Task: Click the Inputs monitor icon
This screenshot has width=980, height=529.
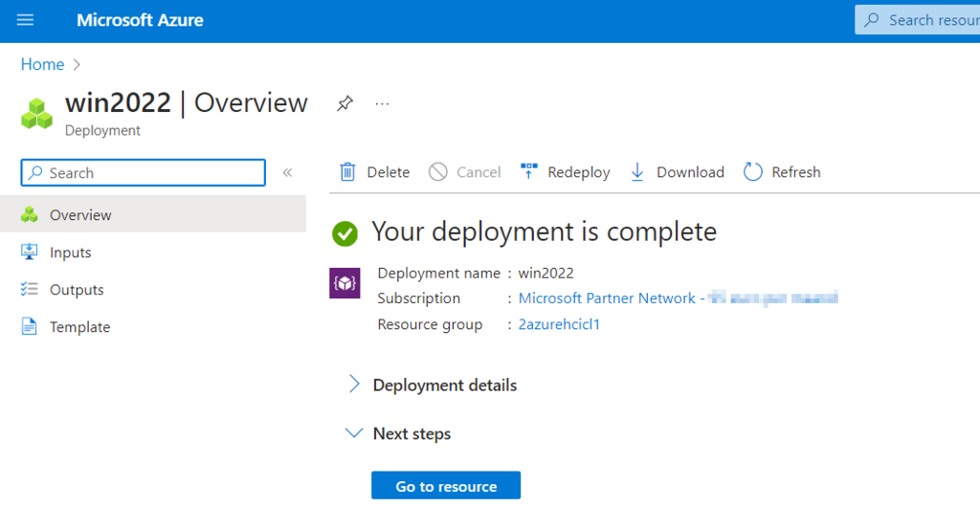Action: point(30,252)
